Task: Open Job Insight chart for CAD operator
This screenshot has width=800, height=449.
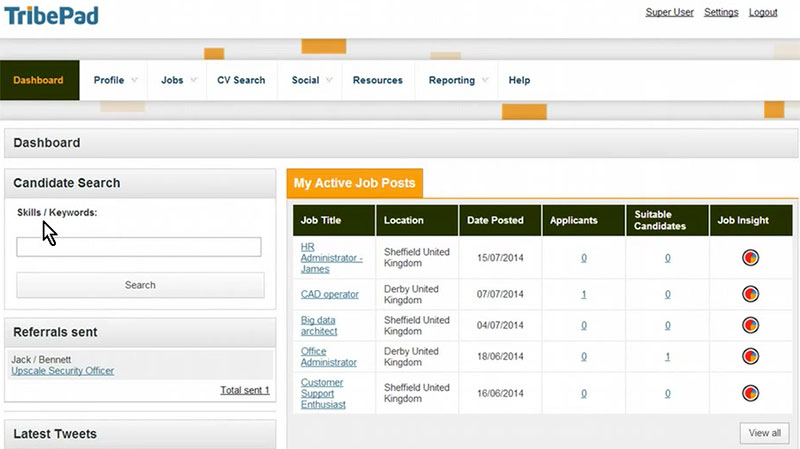Action: [751, 294]
